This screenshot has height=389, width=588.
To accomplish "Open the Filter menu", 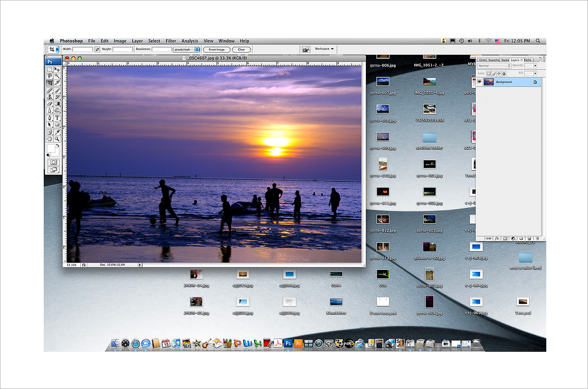I will pos(171,41).
